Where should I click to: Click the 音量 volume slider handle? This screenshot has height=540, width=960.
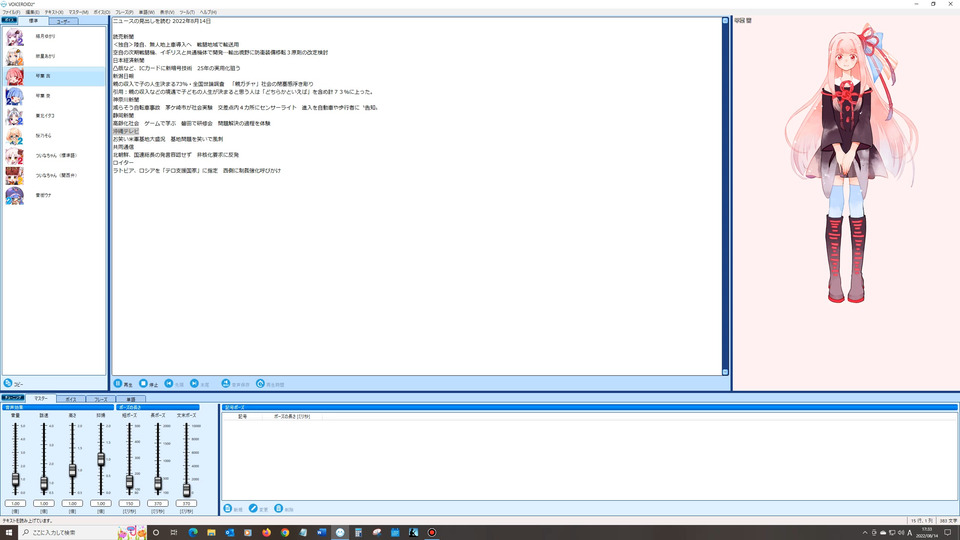(15, 480)
